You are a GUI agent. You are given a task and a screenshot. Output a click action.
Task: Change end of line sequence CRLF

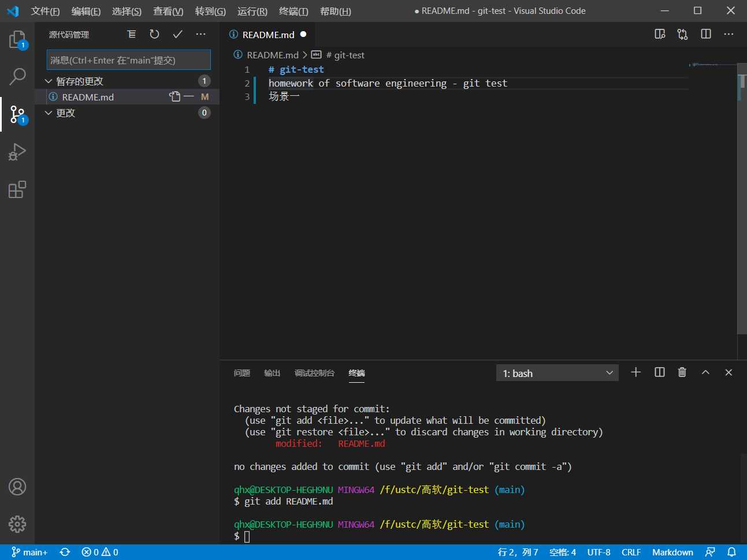pyautogui.click(x=631, y=552)
